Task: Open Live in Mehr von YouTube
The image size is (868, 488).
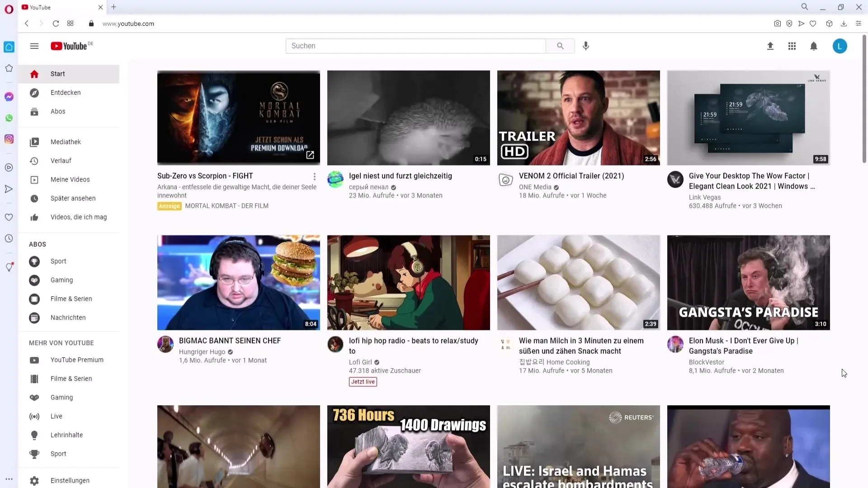Action: click(x=69, y=417)
